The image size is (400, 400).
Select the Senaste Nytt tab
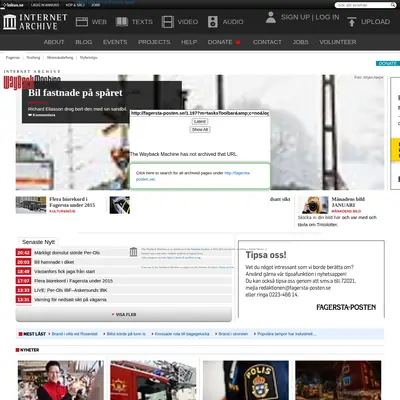point(38,242)
